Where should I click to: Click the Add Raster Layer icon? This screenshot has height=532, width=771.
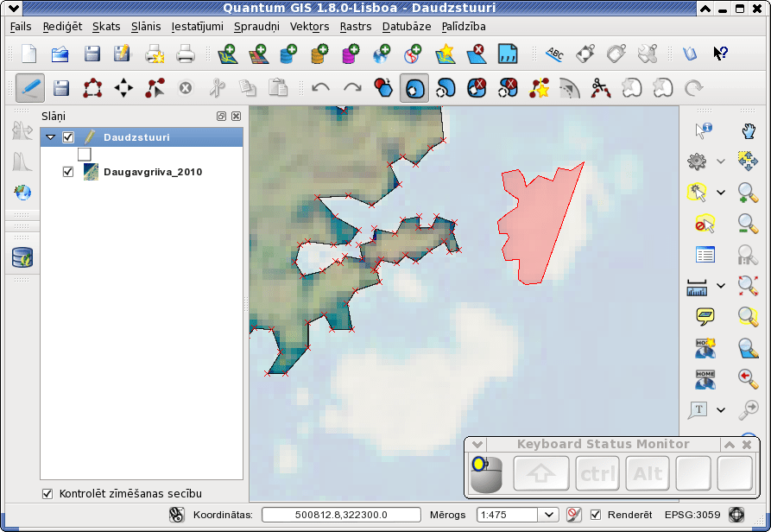point(258,54)
